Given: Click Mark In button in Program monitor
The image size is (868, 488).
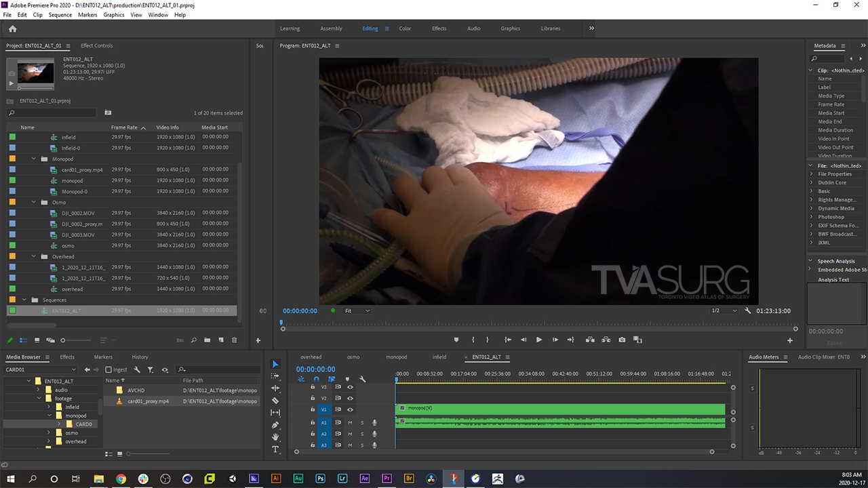Looking at the screenshot, I should pos(473,340).
